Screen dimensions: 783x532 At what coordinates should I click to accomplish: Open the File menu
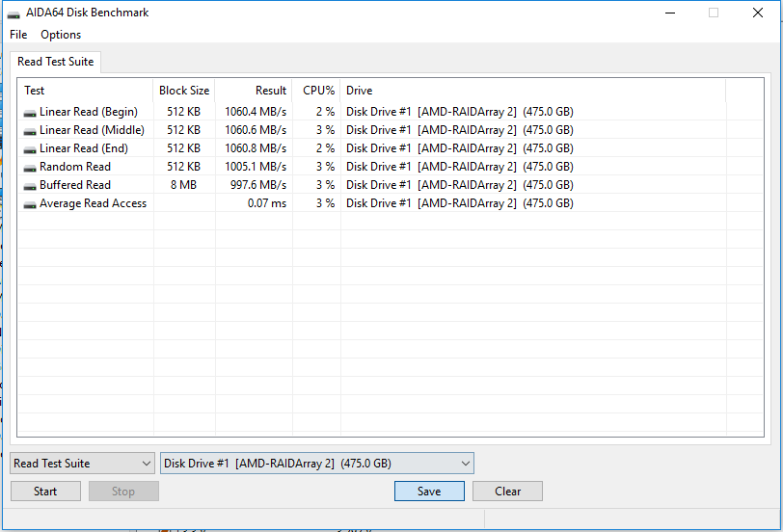point(18,35)
